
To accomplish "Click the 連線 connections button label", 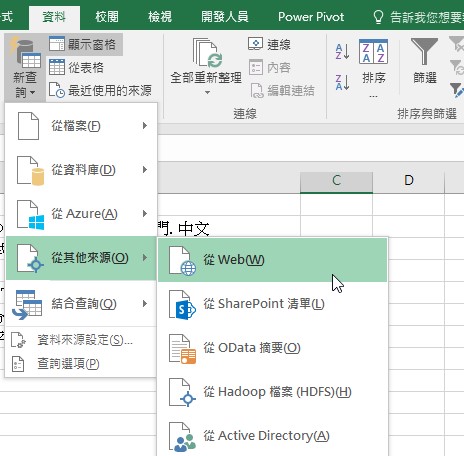I will click(279, 44).
